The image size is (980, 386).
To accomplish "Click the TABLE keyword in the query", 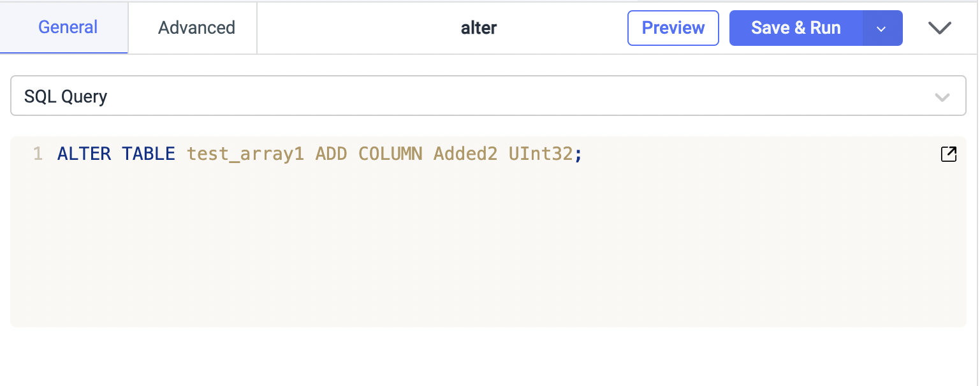I will [149, 154].
